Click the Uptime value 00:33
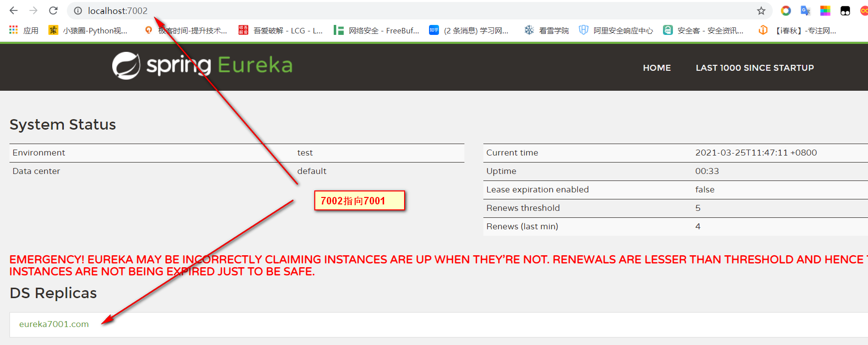 (x=707, y=171)
